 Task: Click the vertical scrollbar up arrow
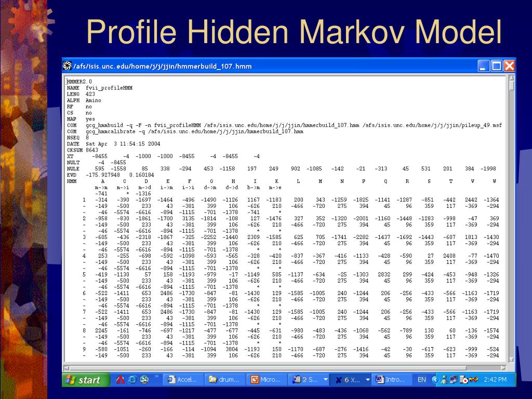tap(511, 78)
